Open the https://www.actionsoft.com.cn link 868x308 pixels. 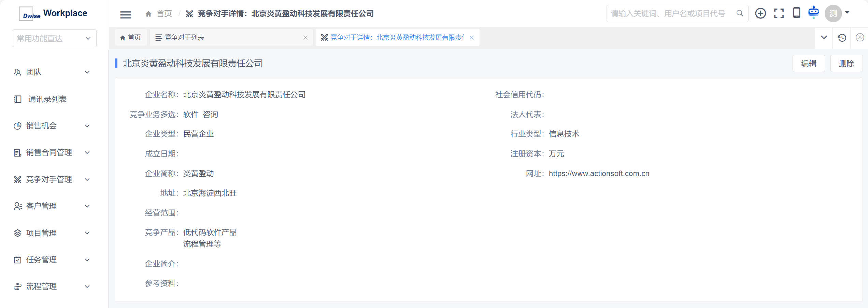tap(599, 174)
